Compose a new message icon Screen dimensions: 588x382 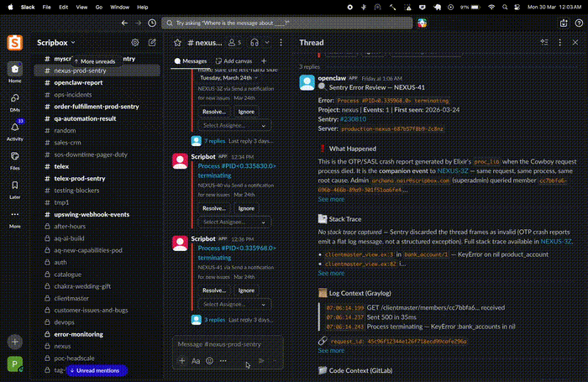point(152,43)
